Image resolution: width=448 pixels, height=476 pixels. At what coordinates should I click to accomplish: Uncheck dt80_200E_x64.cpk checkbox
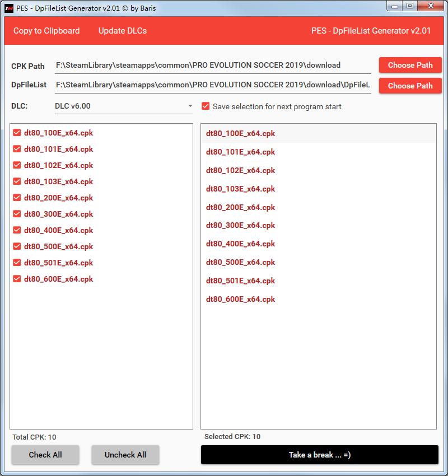click(x=17, y=198)
